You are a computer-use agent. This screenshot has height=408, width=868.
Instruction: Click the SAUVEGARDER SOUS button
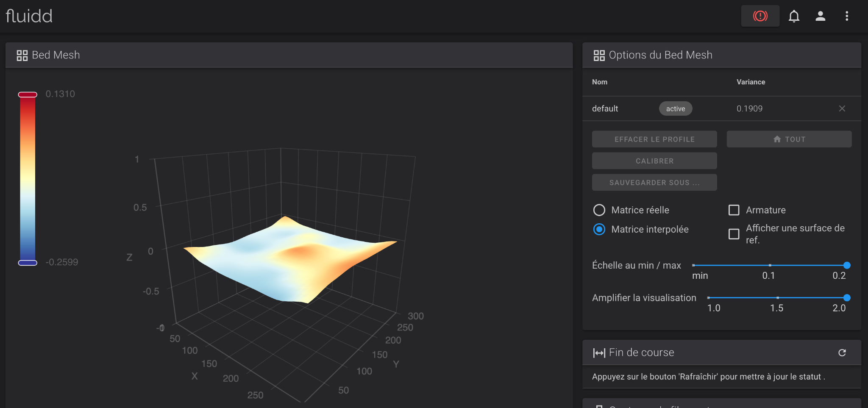[x=654, y=182]
